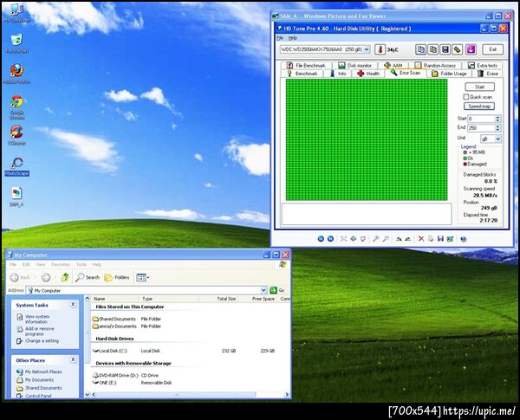This screenshot has width=520, height=420.
Task: Click the copy text icon in HD Tune toolbar
Action: (x=421, y=49)
